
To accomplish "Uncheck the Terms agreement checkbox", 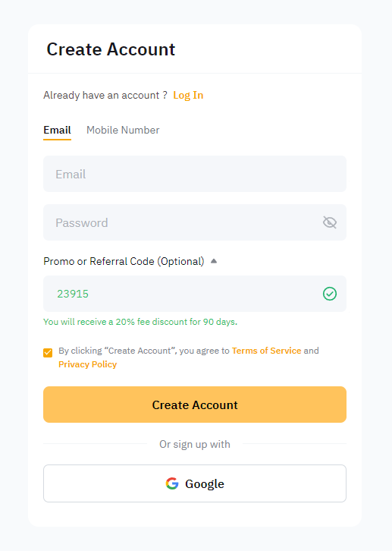I will 48,352.
